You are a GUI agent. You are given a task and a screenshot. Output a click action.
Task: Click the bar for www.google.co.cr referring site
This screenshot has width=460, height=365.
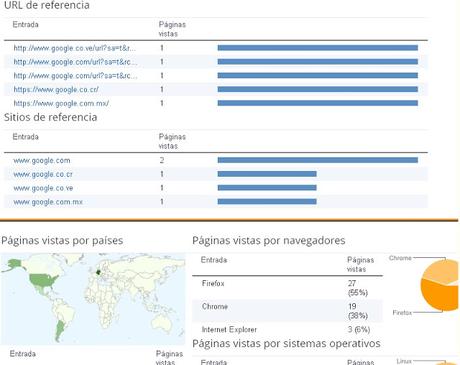point(267,174)
